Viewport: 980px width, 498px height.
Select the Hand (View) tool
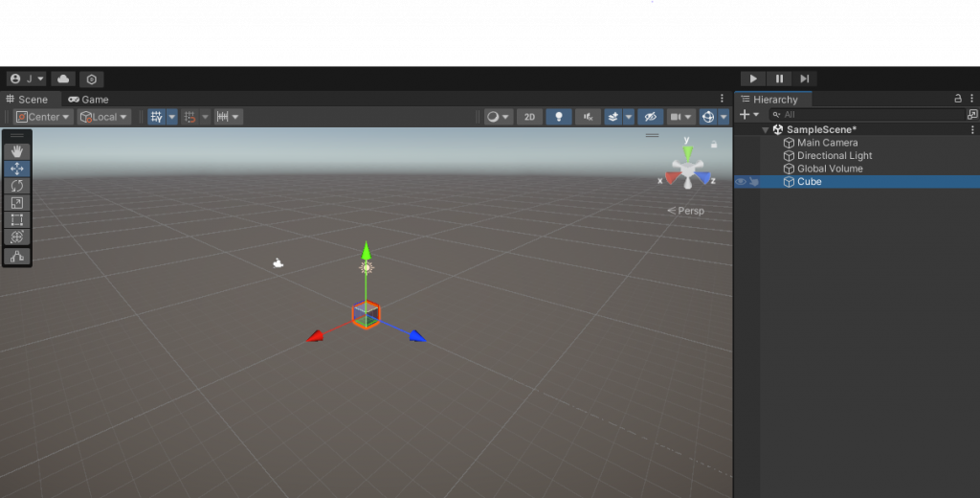tap(17, 151)
